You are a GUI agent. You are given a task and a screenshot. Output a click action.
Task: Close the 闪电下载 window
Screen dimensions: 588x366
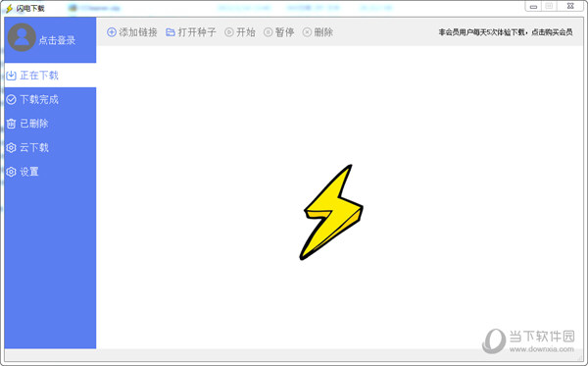click(x=570, y=6)
